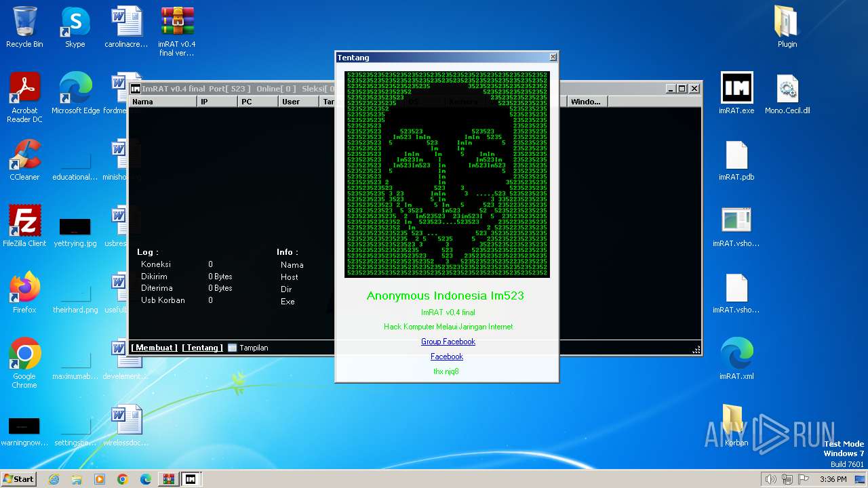
Task: Click the Windo... column header in imRAT
Action: pos(587,102)
